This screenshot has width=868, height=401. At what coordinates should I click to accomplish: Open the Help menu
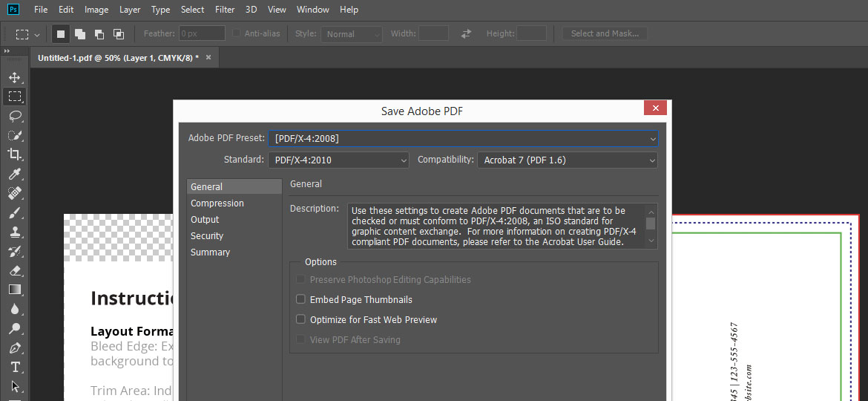click(349, 10)
